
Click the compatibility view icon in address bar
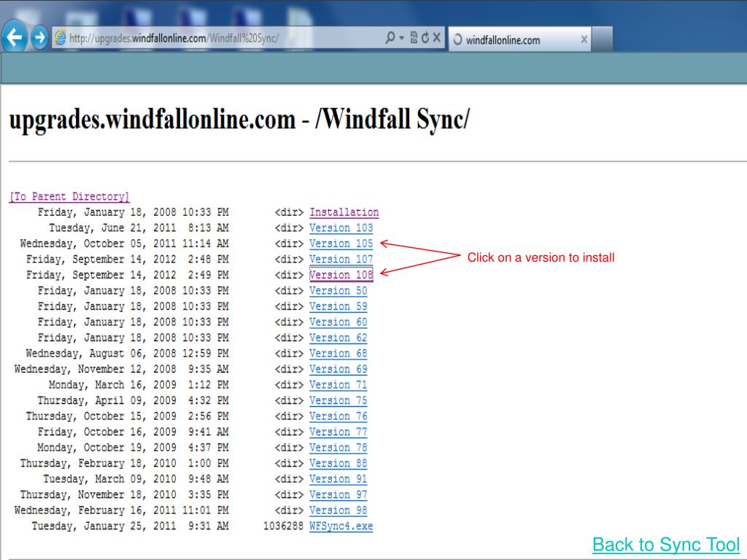tap(414, 38)
